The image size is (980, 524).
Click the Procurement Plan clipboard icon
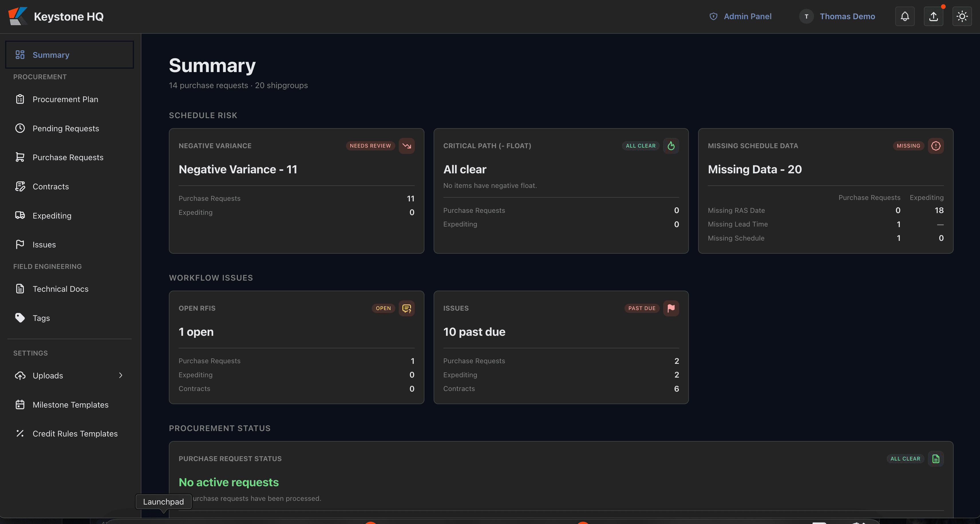20,99
